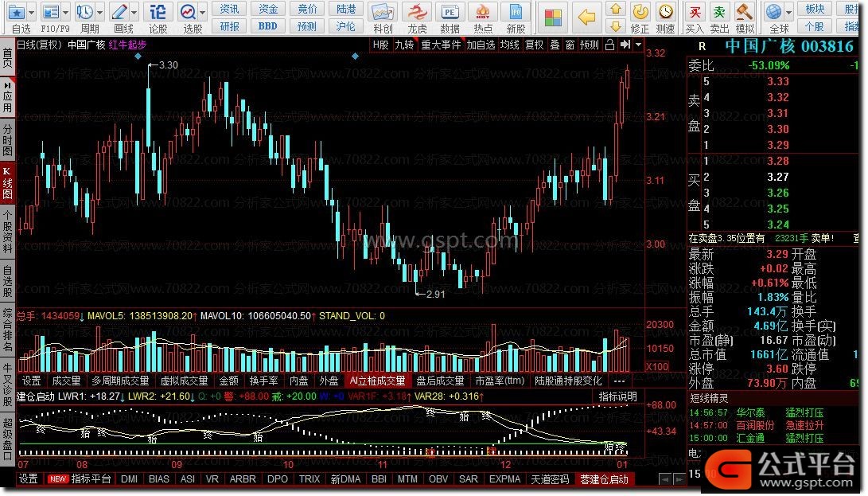Click the 研报 research report button

229,26
